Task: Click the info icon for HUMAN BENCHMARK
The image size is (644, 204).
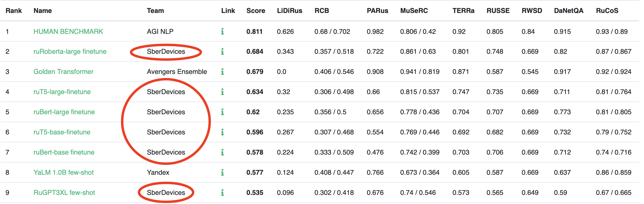Action: pos(222,31)
